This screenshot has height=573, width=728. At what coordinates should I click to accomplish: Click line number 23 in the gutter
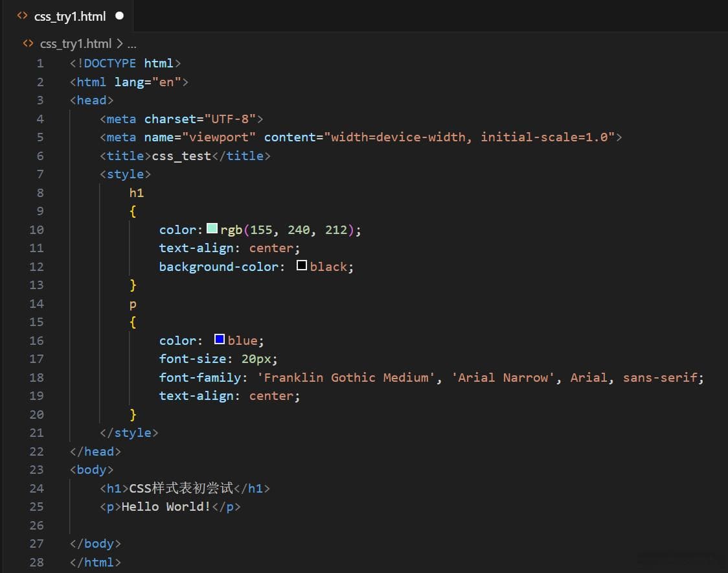[37, 470]
